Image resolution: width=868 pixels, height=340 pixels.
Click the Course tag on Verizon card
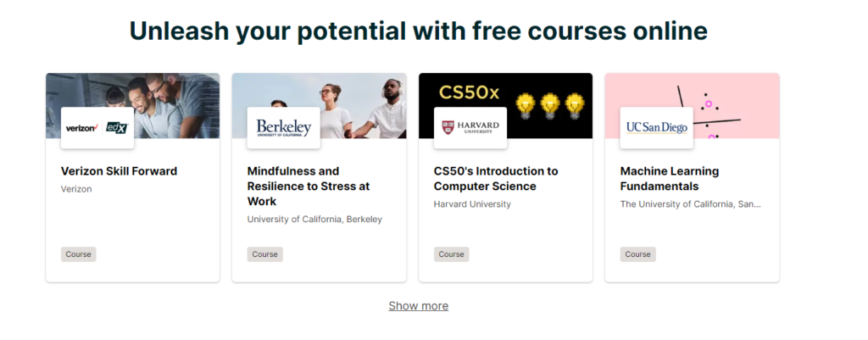click(x=79, y=254)
